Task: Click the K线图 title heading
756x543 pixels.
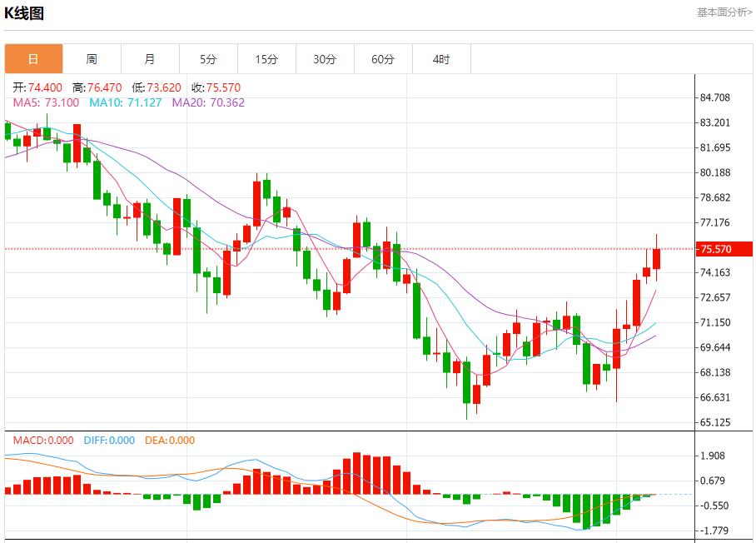Action: (x=24, y=13)
